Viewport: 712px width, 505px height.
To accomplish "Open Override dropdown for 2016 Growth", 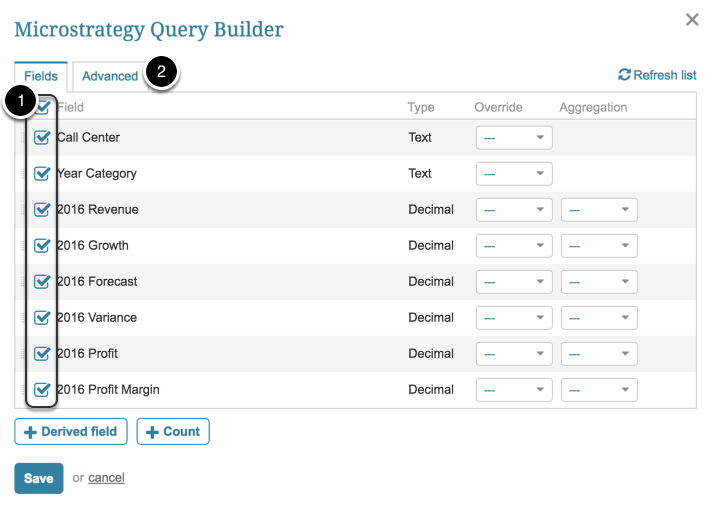I will tap(514, 246).
